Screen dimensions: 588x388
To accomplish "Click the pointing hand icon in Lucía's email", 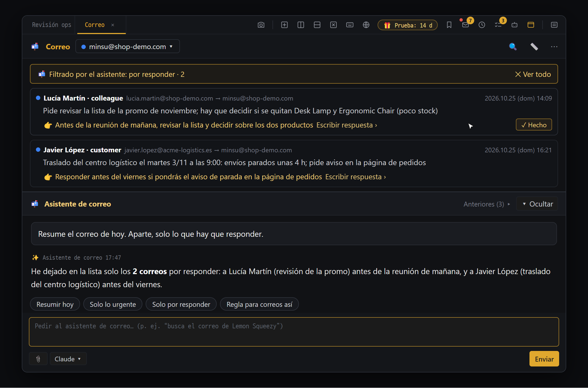I will 48,125.
